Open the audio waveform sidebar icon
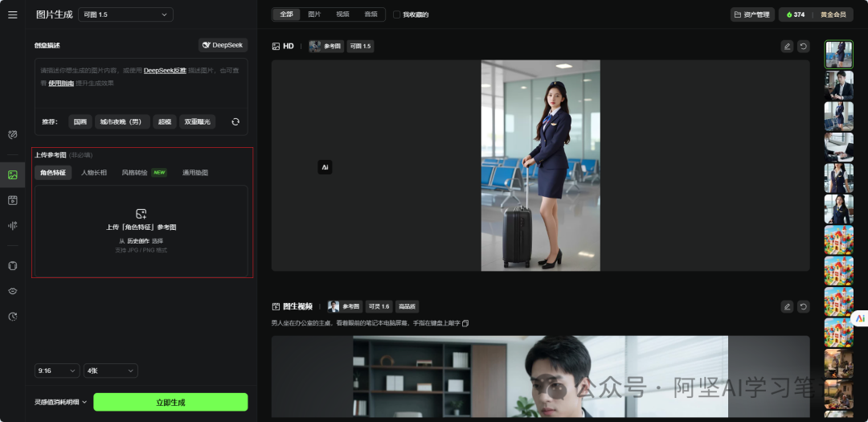The height and width of the screenshot is (422, 868). point(13,225)
